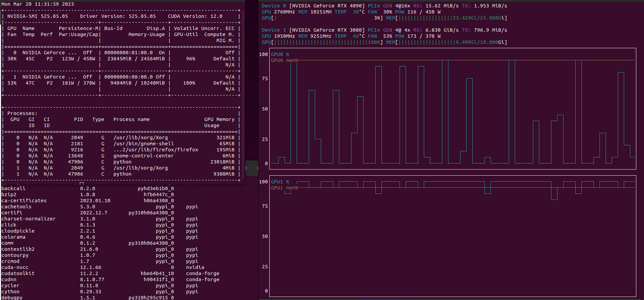The width and height of the screenshot is (644, 300).
Task: Click the POW 116 / 450 W reading
Action: click(418, 12)
